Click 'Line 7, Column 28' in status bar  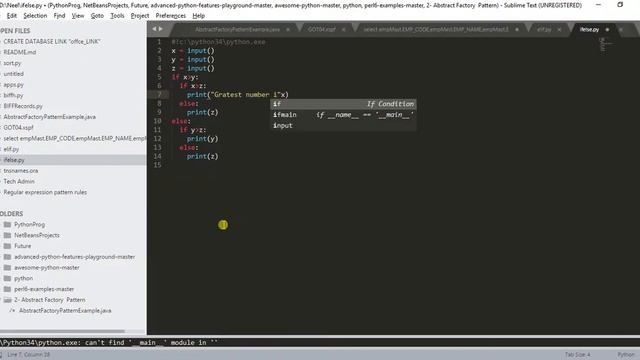click(29, 355)
